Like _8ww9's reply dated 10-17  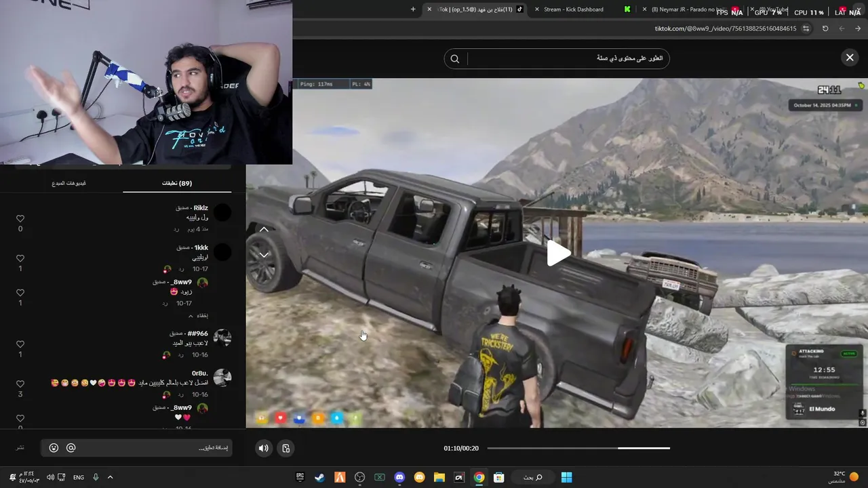(20, 293)
